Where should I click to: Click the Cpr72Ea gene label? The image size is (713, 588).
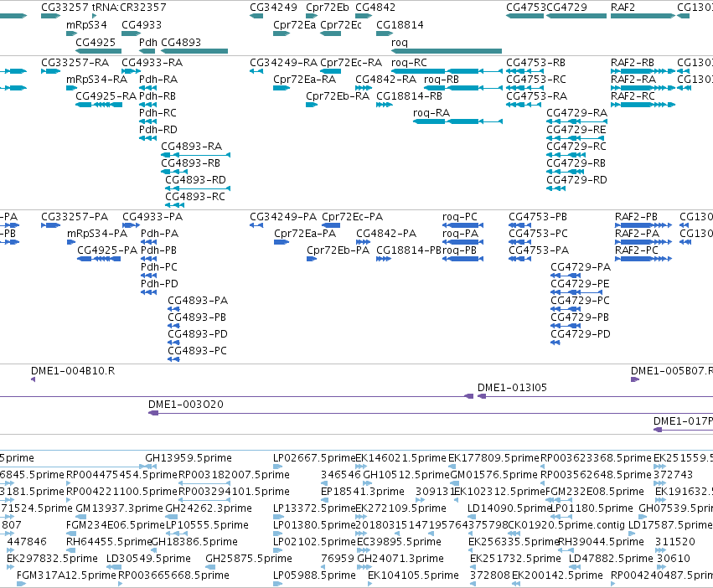point(294,24)
